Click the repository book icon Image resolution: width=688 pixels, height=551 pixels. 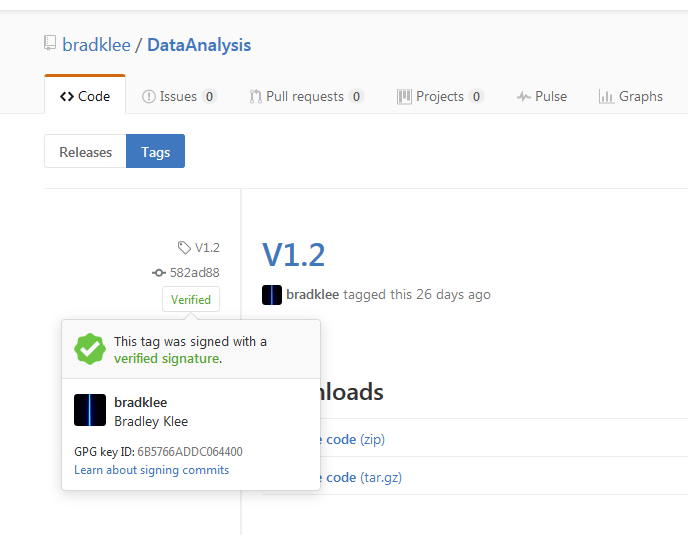click(50, 43)
